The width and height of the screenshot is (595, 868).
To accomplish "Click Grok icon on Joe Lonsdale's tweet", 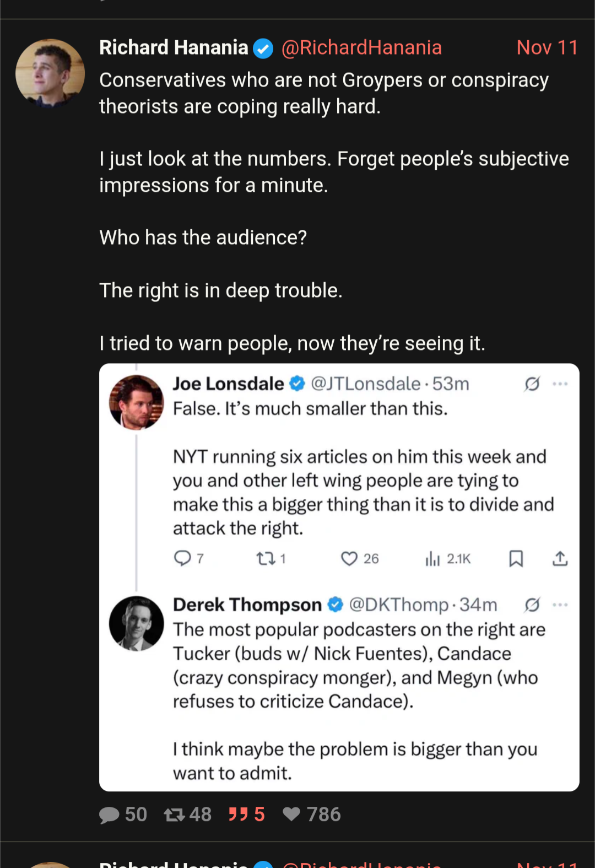I will 532,384.
